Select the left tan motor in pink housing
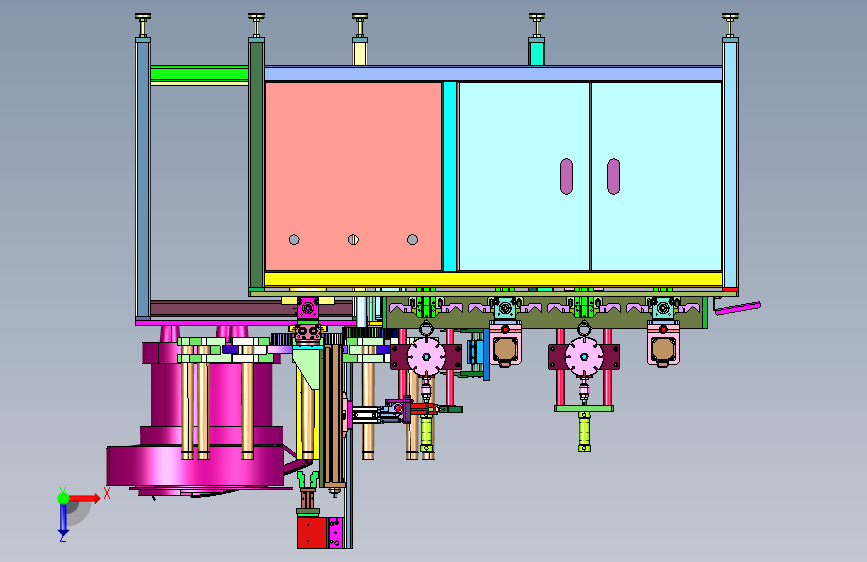867x562 pixels. click(505, 348)
